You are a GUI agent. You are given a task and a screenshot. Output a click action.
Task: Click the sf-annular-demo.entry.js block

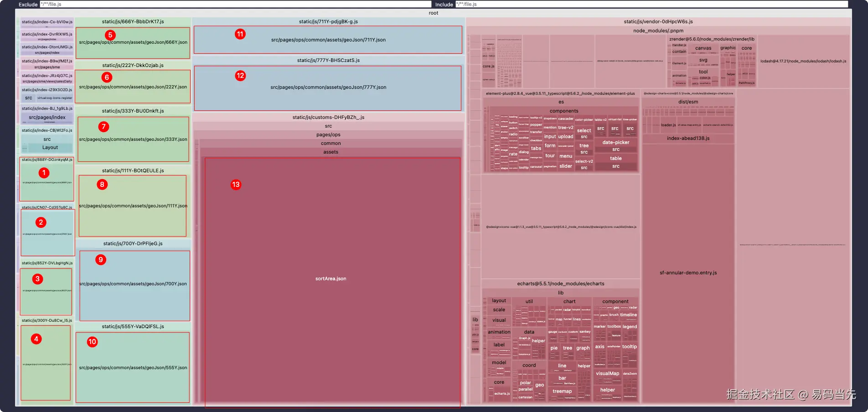688,273
